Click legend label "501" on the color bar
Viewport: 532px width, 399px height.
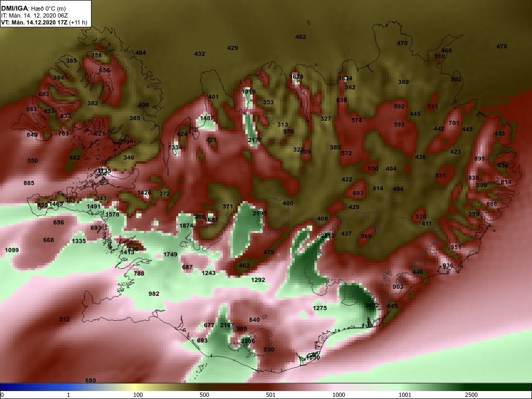click(271, 395)
